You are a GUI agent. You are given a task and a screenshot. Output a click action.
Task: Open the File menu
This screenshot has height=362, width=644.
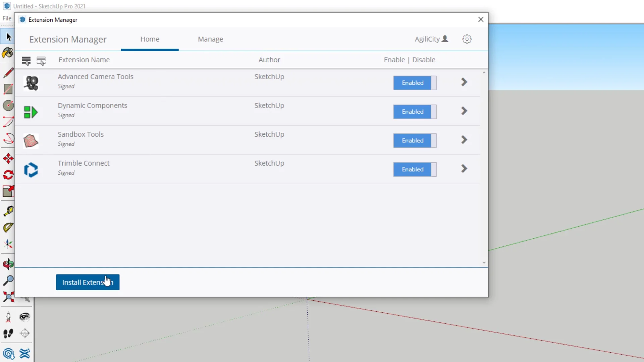[6, 18]
